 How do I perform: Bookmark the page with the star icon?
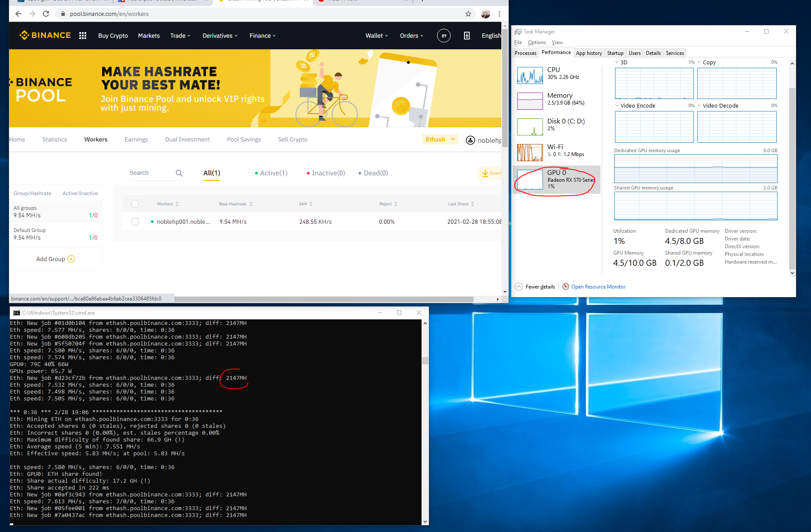coord(468,14)
